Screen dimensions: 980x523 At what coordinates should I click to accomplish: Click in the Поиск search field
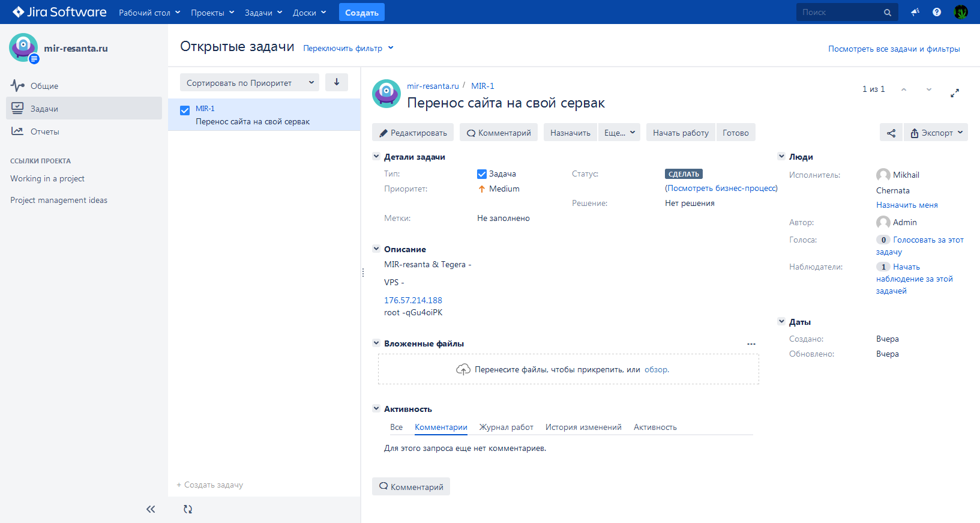click(x=840, y=12)
